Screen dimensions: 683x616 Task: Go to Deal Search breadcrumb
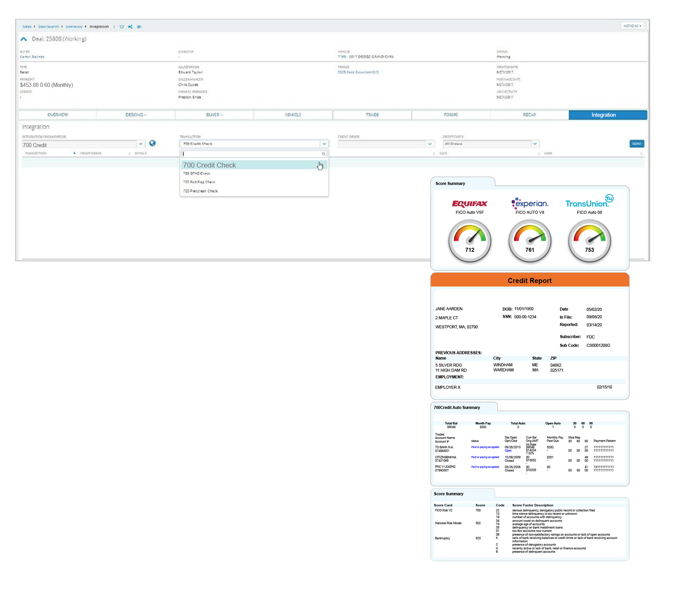coord(49,27)
